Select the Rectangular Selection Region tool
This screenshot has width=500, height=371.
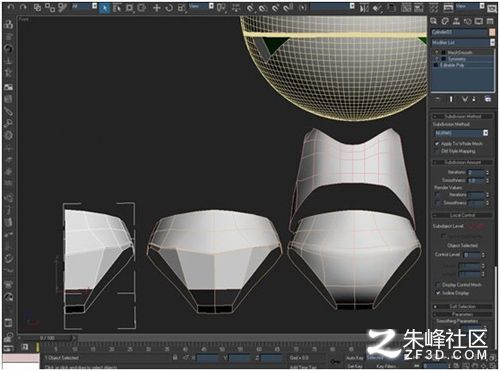click(x=129, y=8)
